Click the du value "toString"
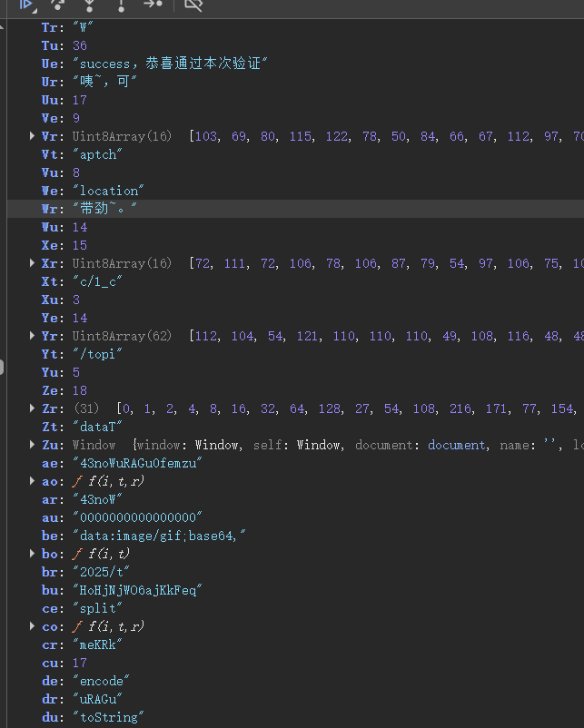 click(x=108, y=717)
